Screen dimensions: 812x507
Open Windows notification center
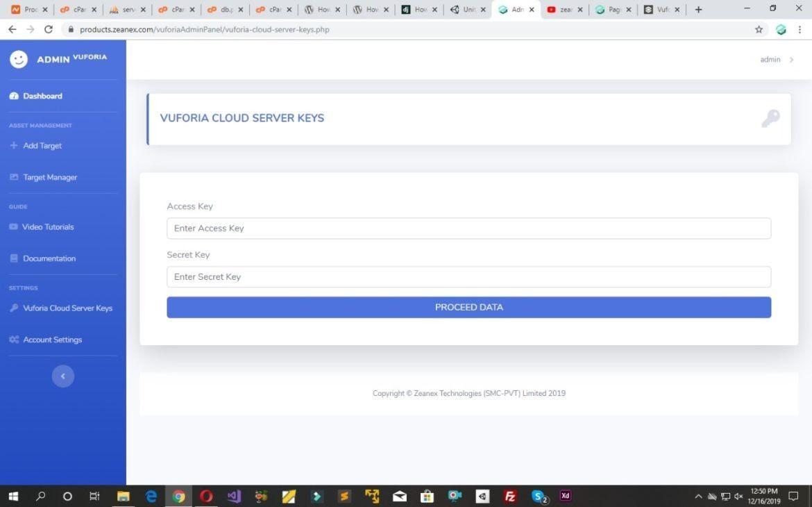(x=793, y=496)
